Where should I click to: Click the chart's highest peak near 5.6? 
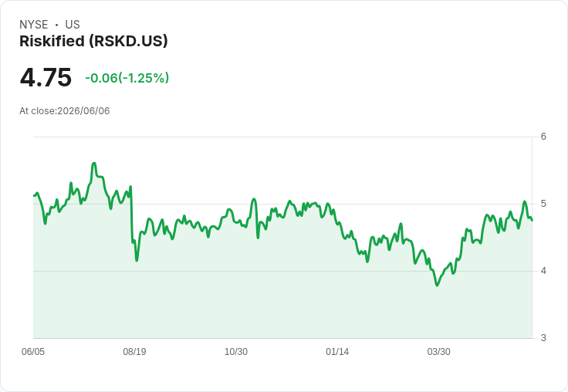coord(94,164)
